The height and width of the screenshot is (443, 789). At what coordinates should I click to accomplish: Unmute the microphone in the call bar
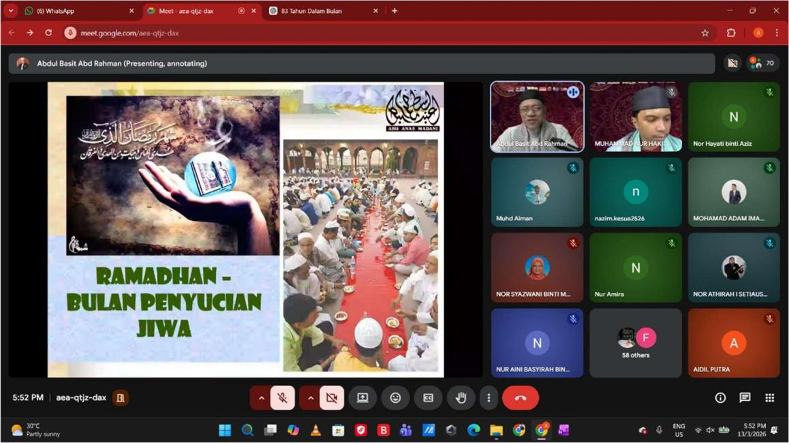282,398
